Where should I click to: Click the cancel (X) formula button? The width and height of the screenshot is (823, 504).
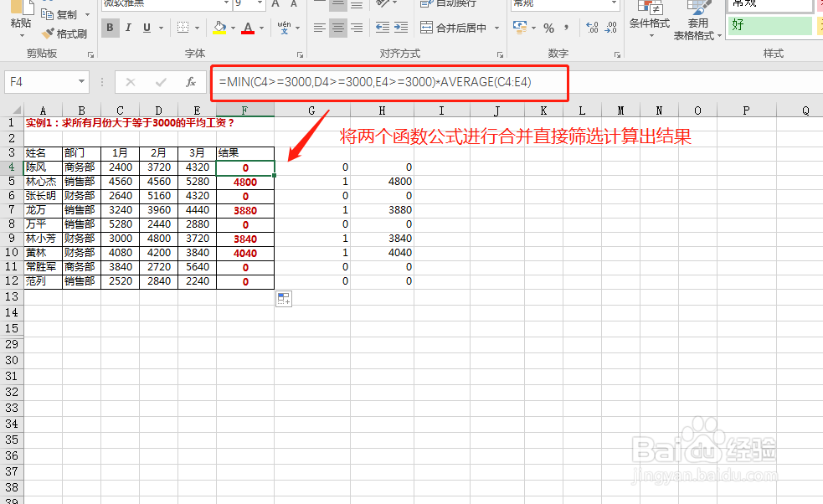point(131,82)
